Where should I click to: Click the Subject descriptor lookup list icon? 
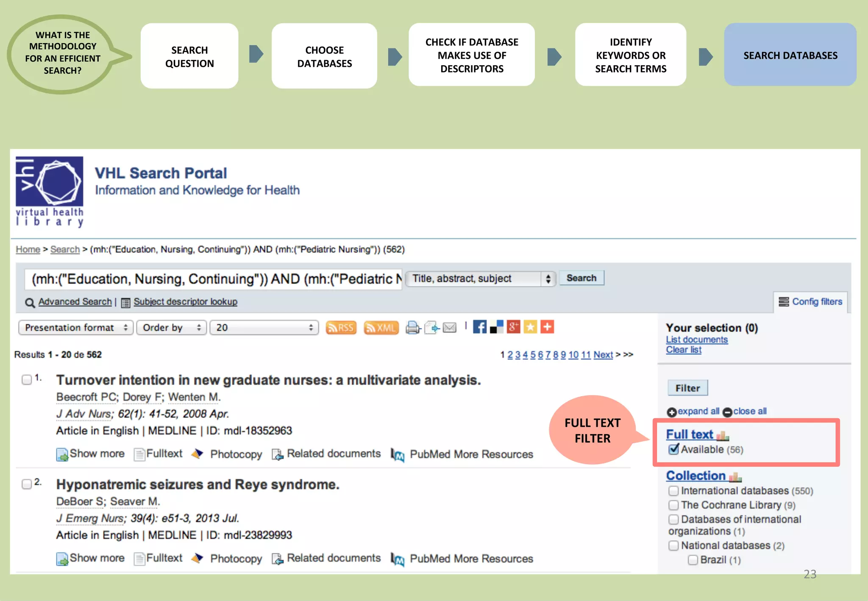coord(125,303)
